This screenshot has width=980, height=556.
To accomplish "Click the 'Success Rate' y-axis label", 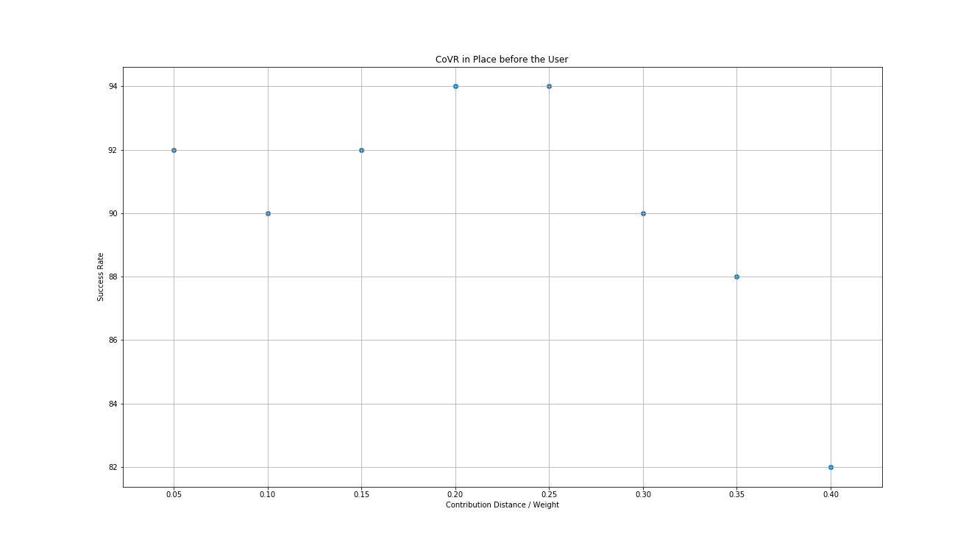I will pos(101,277).
